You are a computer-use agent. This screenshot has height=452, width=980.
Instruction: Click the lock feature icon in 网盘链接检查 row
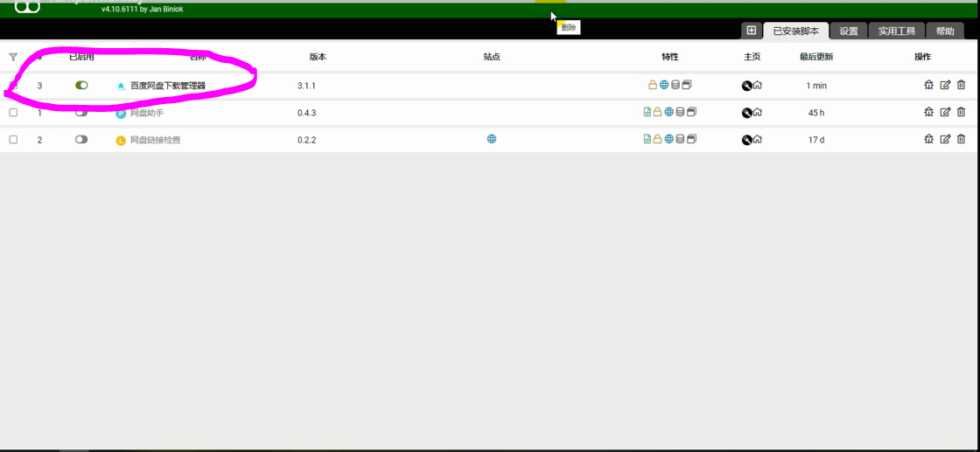click(657, 140)
